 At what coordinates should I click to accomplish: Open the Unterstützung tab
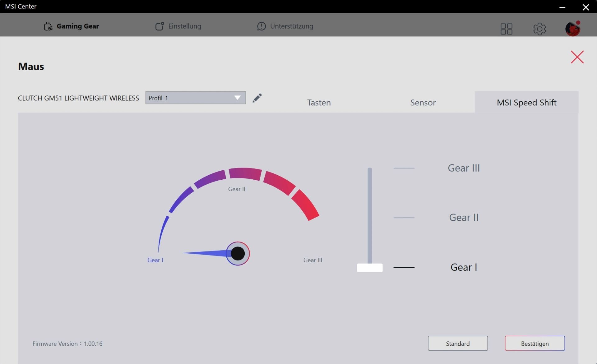pos(285,26)
